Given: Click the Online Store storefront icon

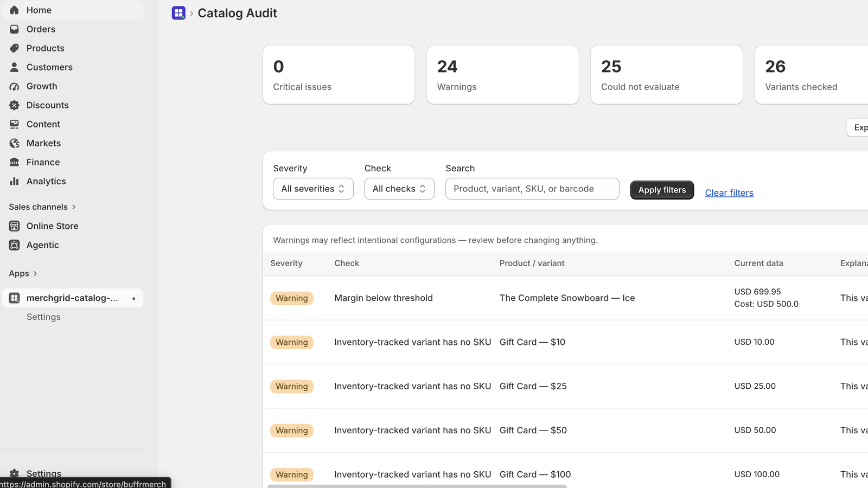Looking at the screenshot, I should [15, 226].
